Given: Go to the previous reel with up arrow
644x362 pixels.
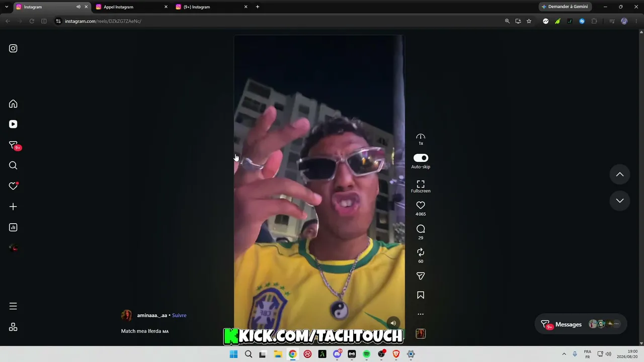Looking at the screenshot, I should [x=620, y=174].
